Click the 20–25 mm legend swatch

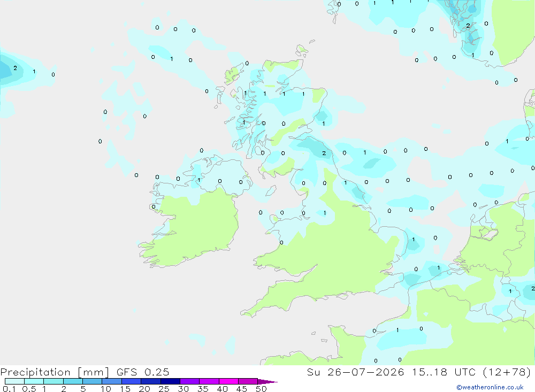(151, 381)
